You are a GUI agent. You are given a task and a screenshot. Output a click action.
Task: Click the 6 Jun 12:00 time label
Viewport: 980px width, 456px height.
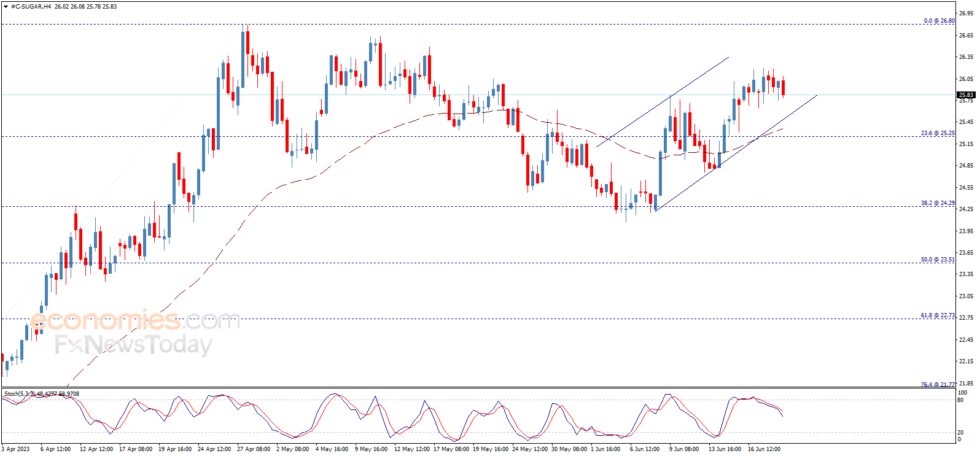pyautogui.click(x=645, y=449)
